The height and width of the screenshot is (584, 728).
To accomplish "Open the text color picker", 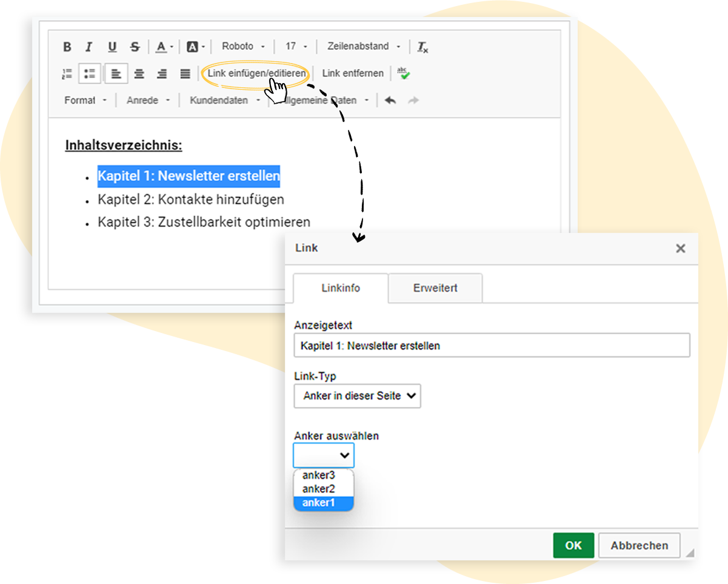I will click(164, 47).
